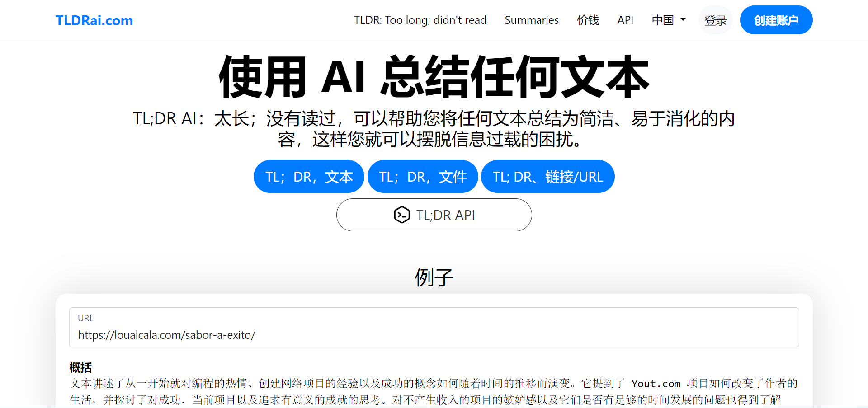This screenshot has height=408, width=868.
Task: Go to the Summaries nav link
Action: (532, 20)
